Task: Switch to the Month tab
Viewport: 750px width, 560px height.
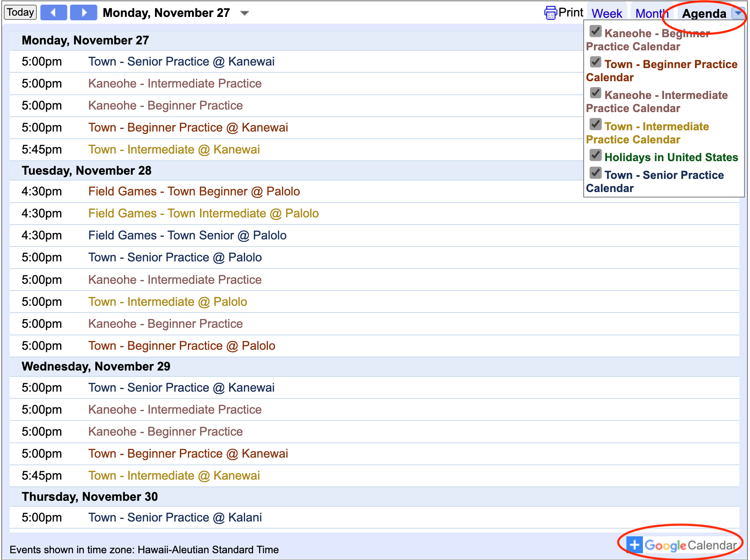Action: pos(651,14)
